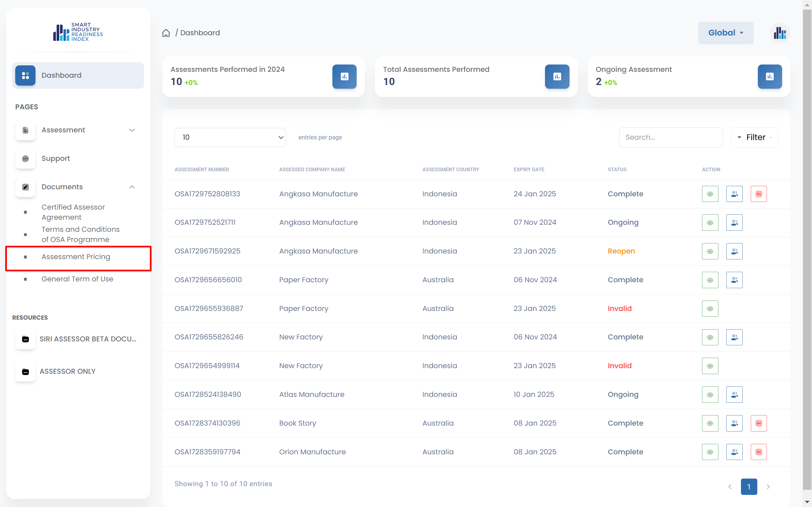
Task: Click the profile avatar logo top right
Action: [780, 33]
